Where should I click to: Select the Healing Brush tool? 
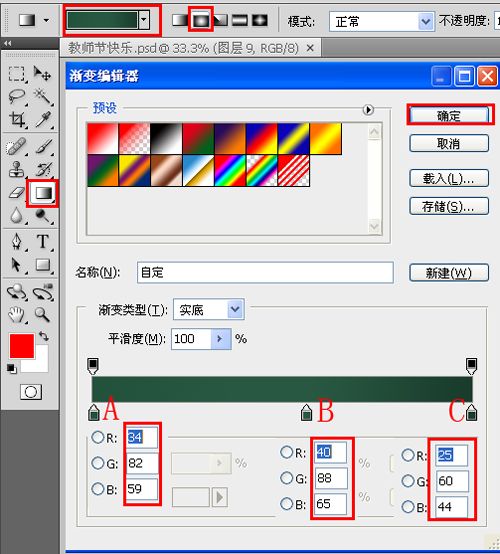pyautogui.click(x=16, y=146)
